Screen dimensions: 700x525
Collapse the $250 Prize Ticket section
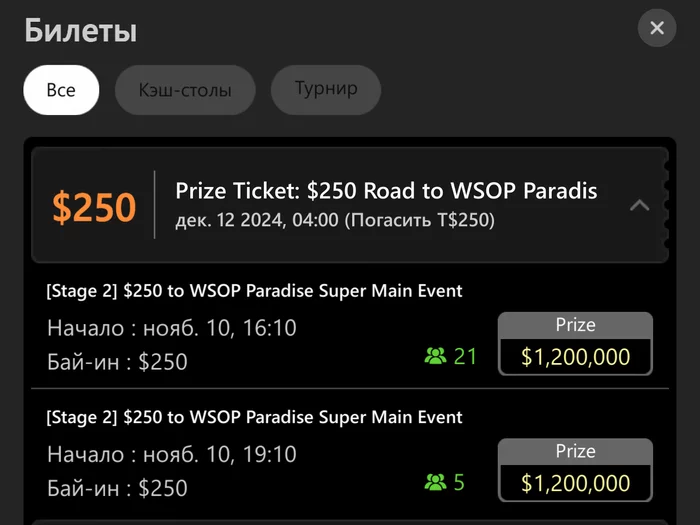coord(639,205)
